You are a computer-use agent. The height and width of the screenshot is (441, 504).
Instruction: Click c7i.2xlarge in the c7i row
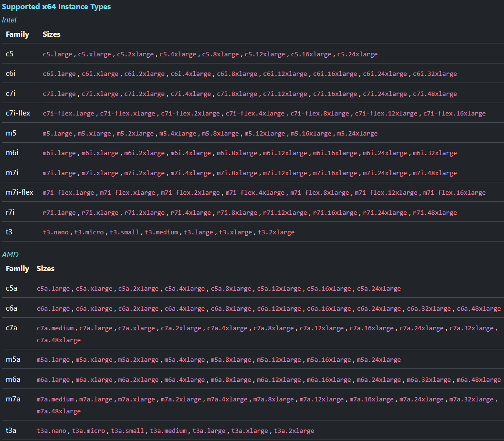point(144,94)
